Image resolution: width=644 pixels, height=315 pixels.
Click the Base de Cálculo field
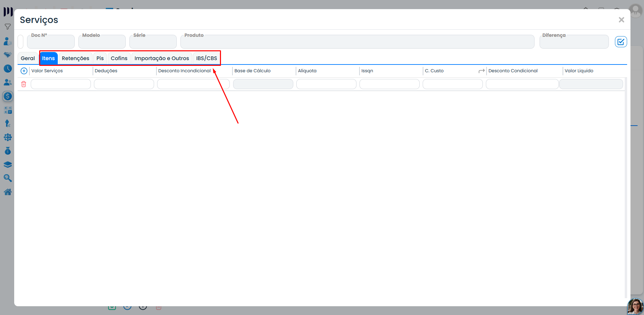(263, 84)
